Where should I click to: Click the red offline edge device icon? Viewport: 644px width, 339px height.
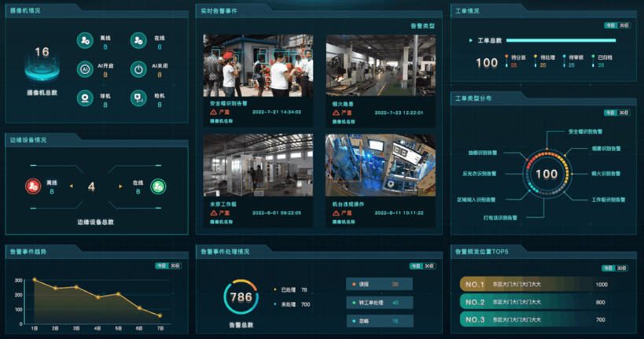[x=33, y=186]
